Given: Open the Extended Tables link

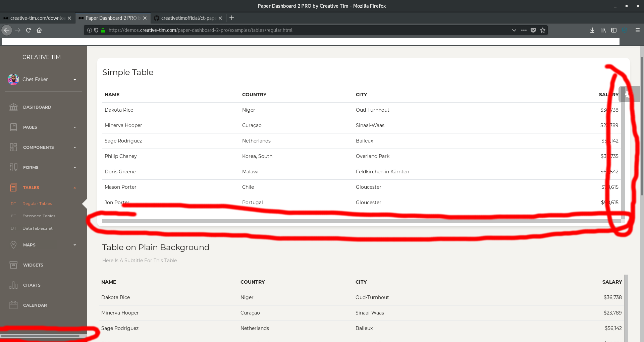Looking at the screenshot, I should [39, 216].
